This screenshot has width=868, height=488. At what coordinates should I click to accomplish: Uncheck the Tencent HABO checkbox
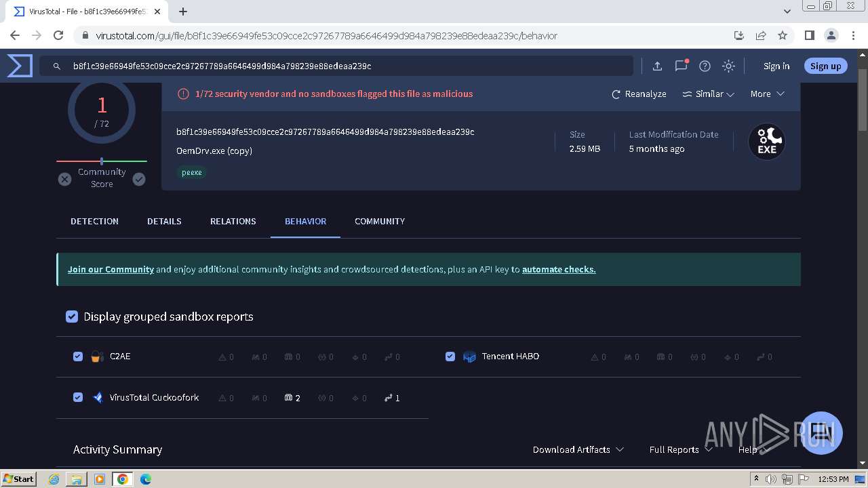pos(450,357)
